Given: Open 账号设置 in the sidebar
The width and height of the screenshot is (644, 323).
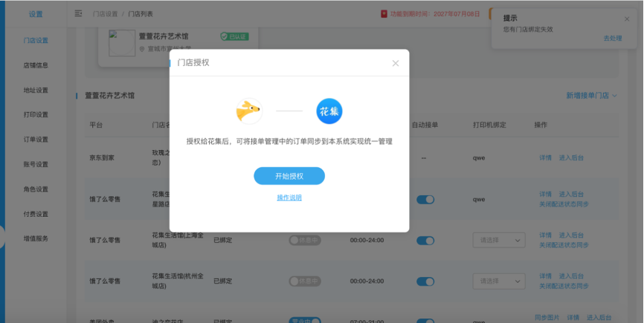Looking at the screenshot, I should [x=36, y=164].
